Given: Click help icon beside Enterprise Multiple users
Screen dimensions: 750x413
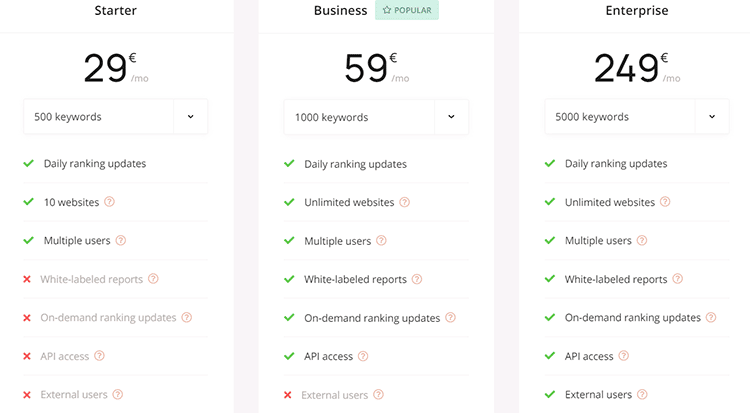Looking at the screenshot, I should [642, 241].
